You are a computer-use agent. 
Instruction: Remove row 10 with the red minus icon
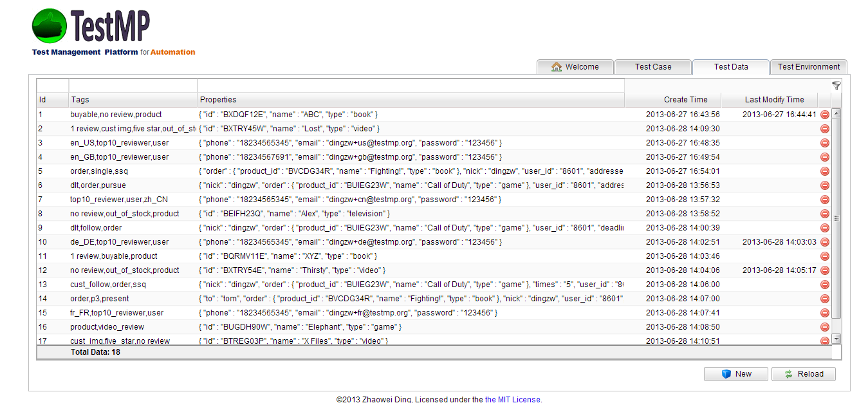pyautogui.click(x=824, y=241)
